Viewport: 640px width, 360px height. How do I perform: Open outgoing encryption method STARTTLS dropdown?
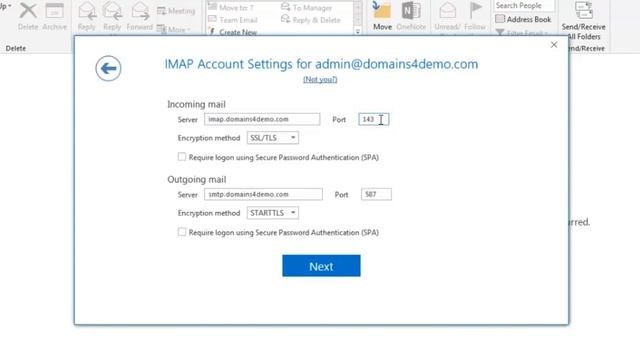click(273, 213)
